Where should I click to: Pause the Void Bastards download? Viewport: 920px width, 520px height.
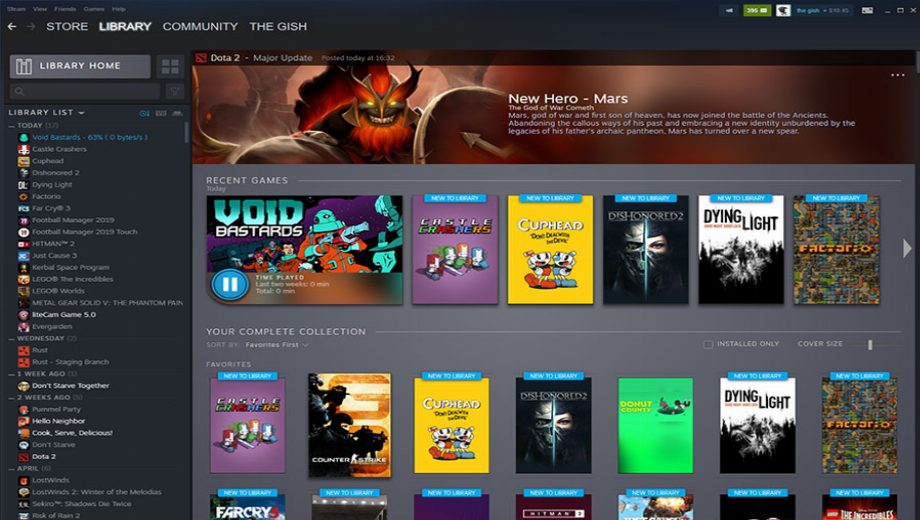pos(229,285)
